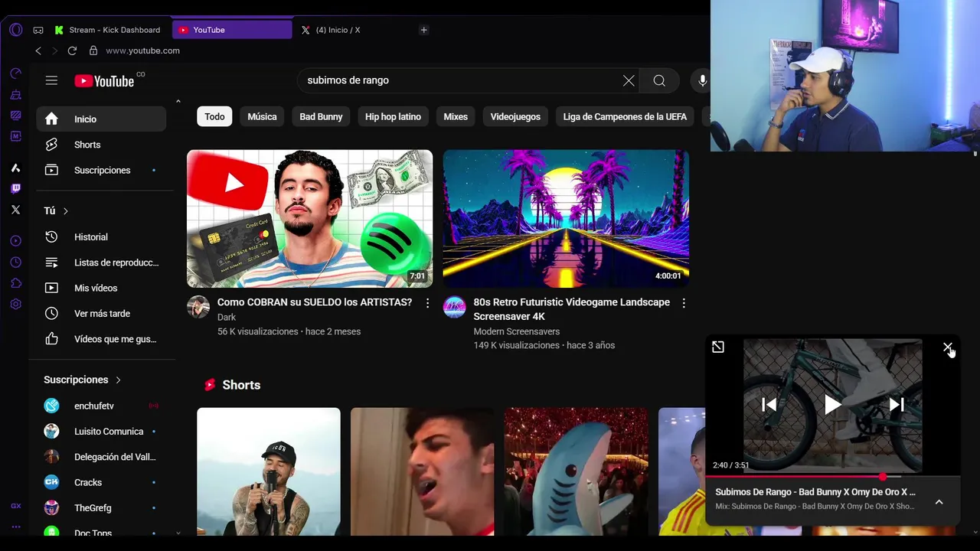Open the Luisito Comunica channel

click(x=101, y=431)
